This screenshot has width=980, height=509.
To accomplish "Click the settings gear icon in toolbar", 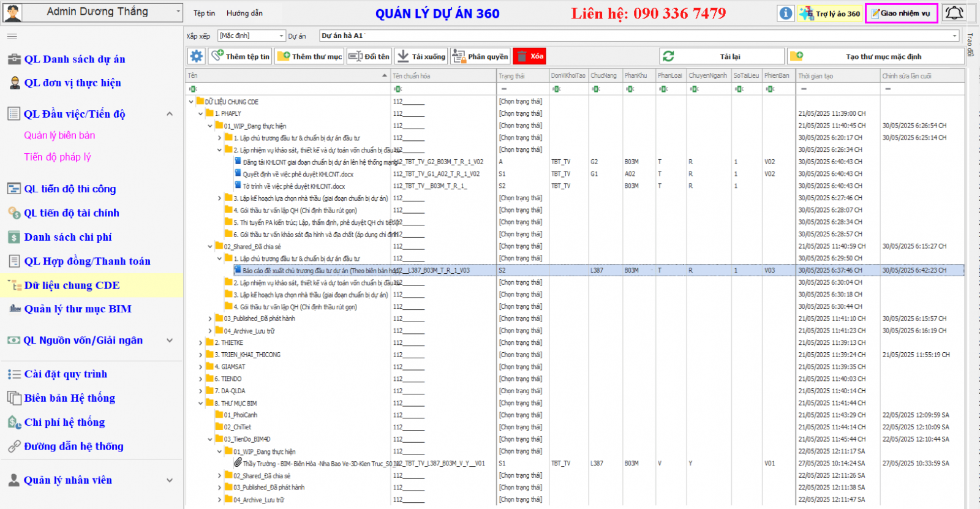I will click(x=196, y=56).
